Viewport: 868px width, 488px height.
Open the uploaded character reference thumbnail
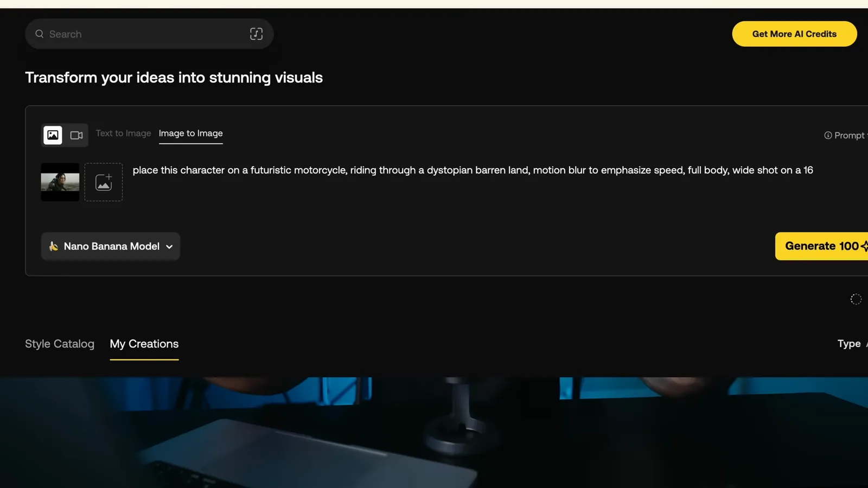pos(60,182)
